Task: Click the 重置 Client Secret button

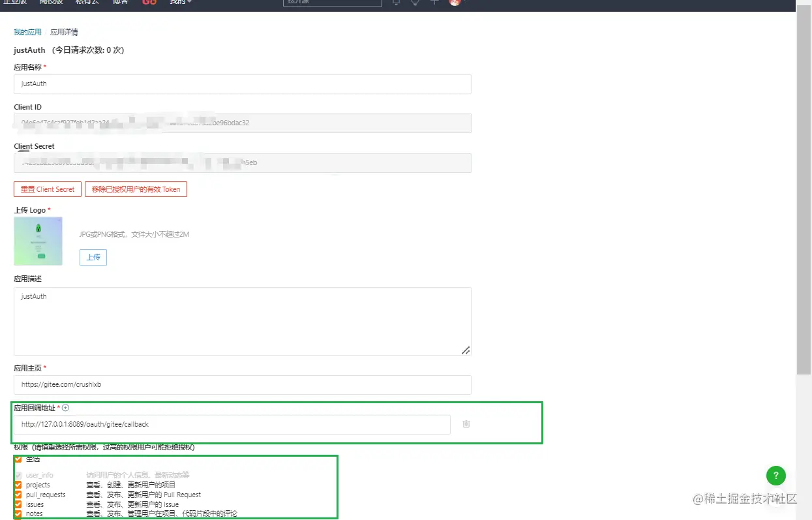Action: (x=48, y=189)
